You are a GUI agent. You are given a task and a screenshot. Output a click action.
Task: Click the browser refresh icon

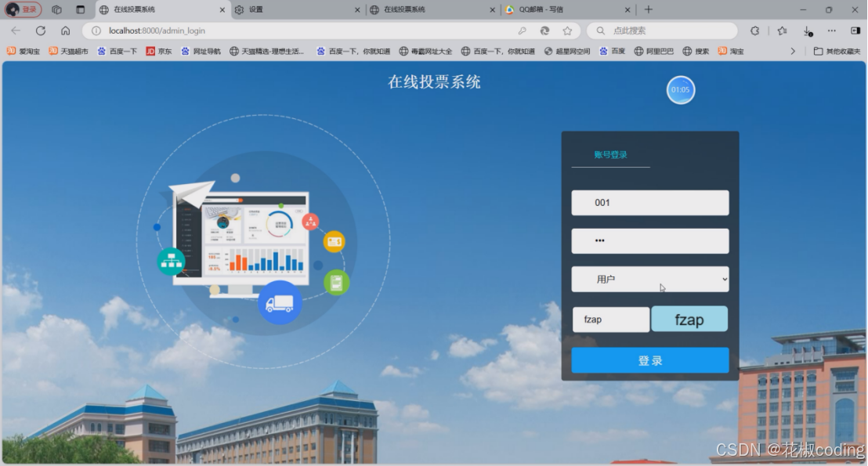(40, 30)
